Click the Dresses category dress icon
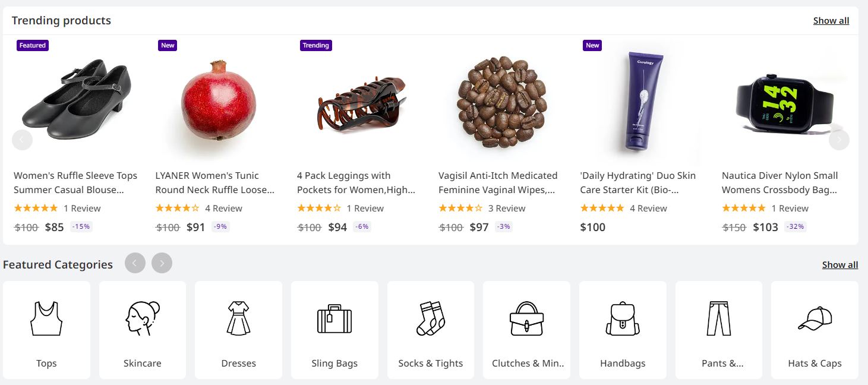Viewport: 868px width, 385px height. pos(238,318)
